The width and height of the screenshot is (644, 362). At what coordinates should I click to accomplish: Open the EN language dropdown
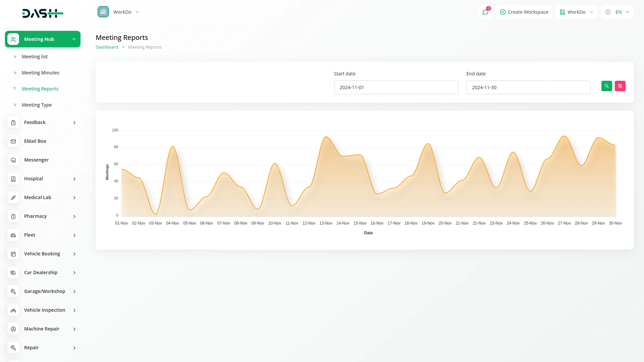(617, 12)
